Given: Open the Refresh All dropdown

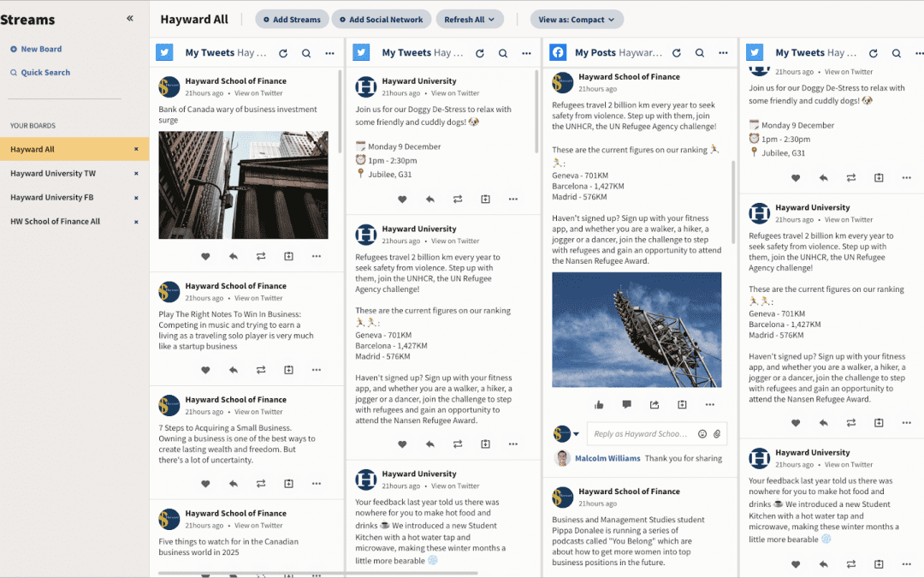Looking at the screenshot, I should tap(470, 20).
